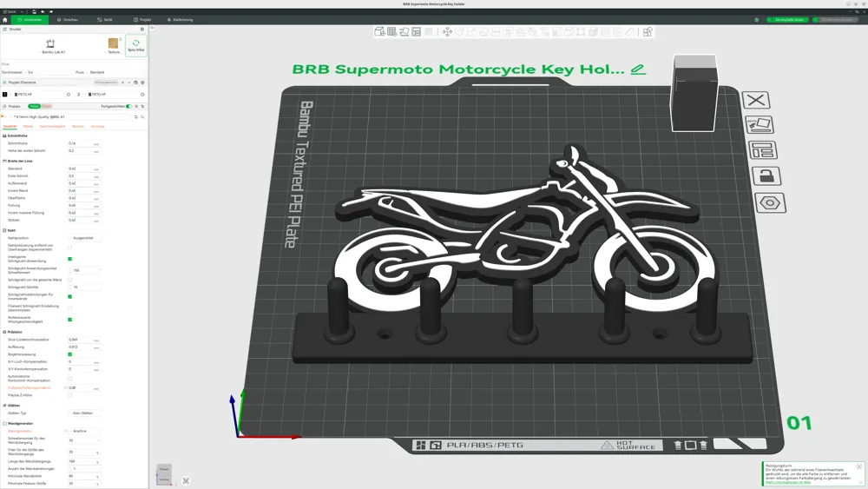Click the Sync Infos button
The image size is (868, 489).
[135, 45]
